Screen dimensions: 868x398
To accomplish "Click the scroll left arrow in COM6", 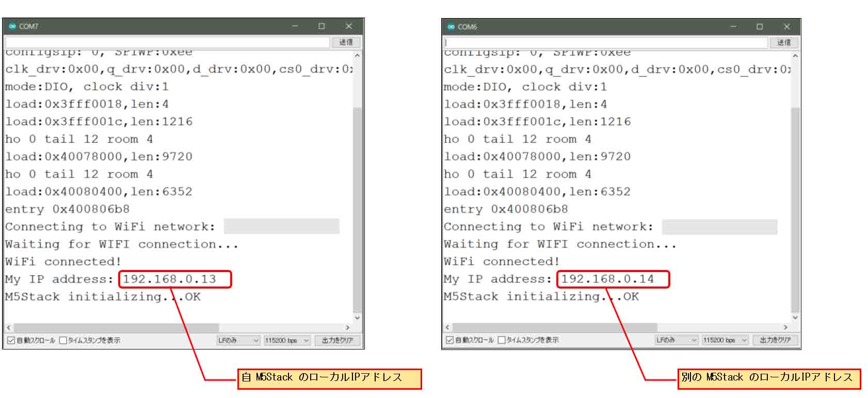I will click(x=447, y=327).
